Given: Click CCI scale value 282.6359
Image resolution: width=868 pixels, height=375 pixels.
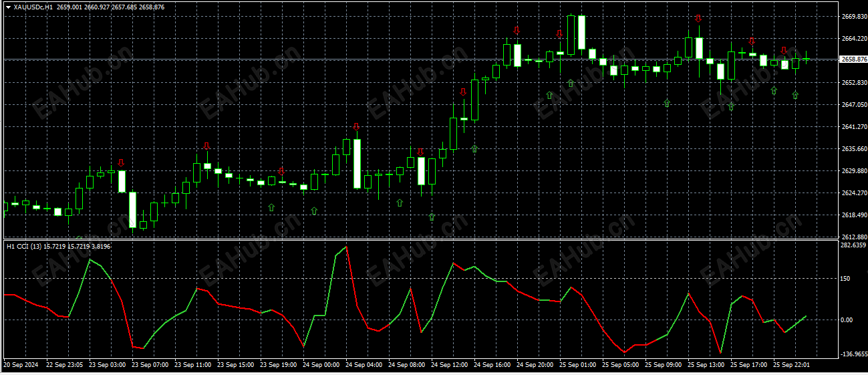Looking at the screenshot, I should click(x=853, y=245).
